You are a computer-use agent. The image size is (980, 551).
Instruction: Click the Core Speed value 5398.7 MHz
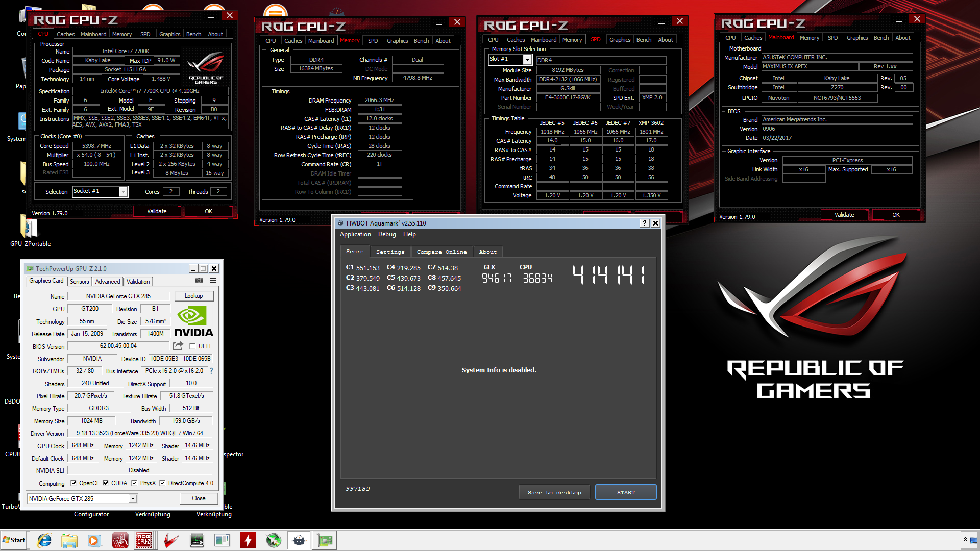[97, 146]
